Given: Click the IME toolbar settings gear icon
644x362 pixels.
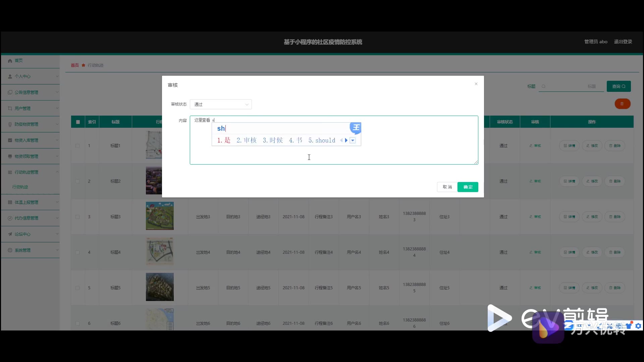Looking at the screenshot, I should point(638,326).
